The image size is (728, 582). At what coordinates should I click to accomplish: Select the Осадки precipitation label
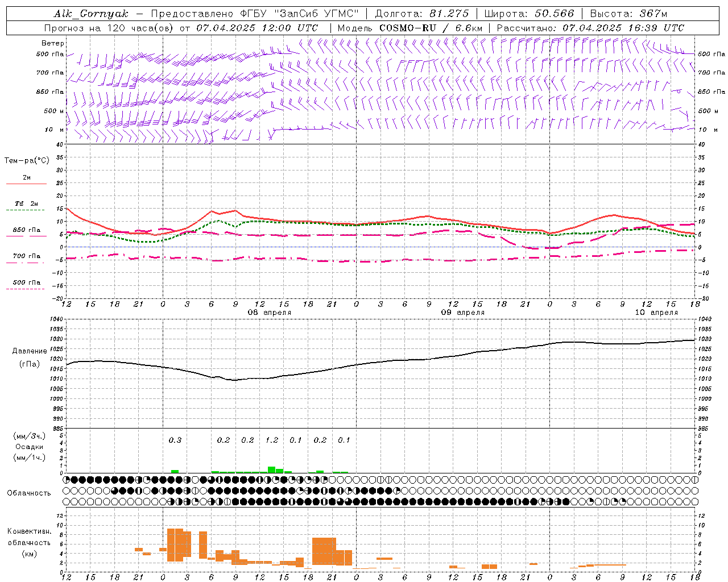click(29, 447)
